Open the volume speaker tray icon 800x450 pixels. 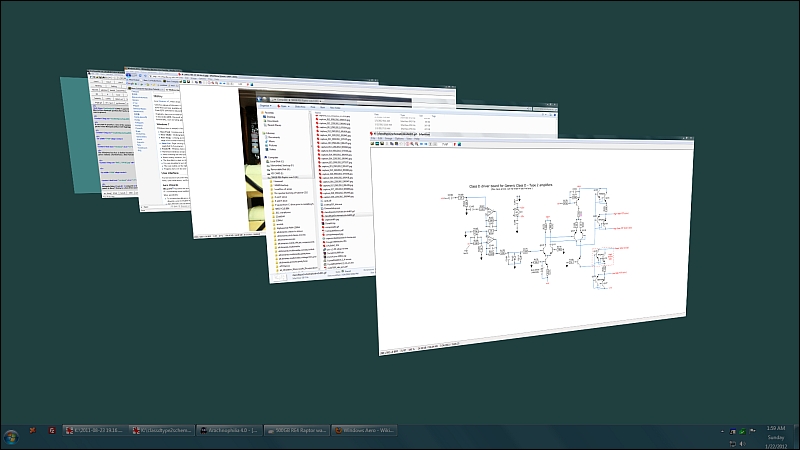pyautogui.click(x=742, y=444)
